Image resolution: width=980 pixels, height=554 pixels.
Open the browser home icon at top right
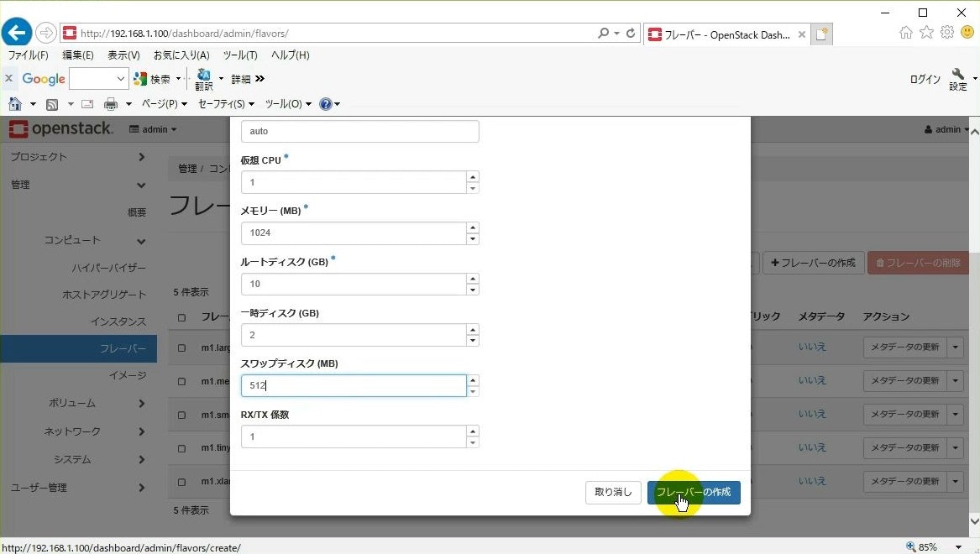click(905, 33)
